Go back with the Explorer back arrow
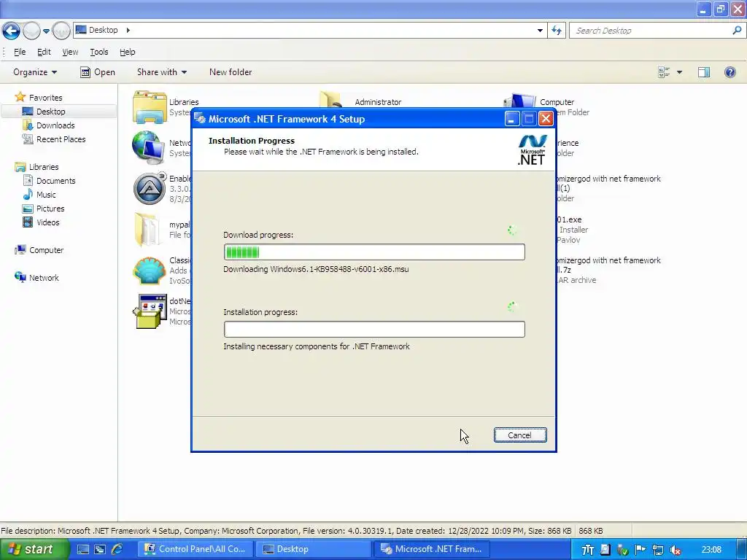The image size is (747, 560). tap(11, 31)
